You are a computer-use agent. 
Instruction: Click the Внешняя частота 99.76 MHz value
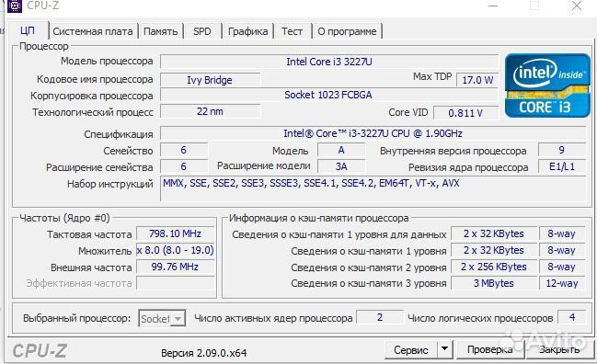pyautogui.click(x=175, y=267)
